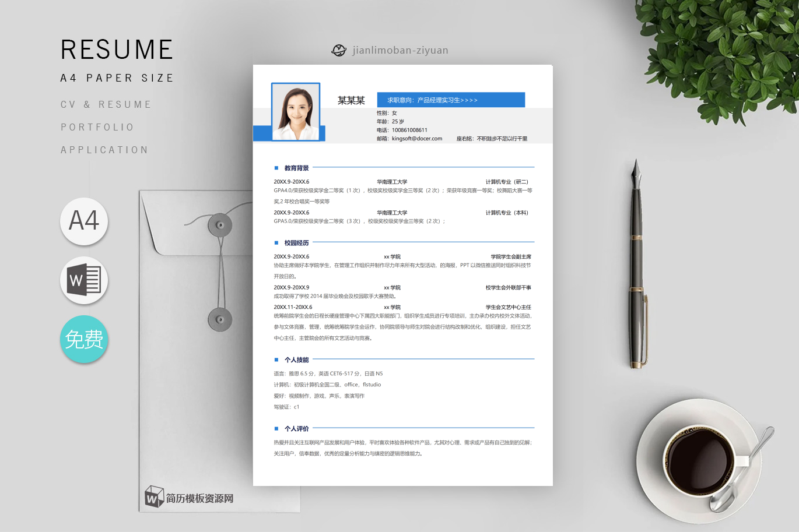Select the blue bullet beside 个人技能

(x=276, y=360)
